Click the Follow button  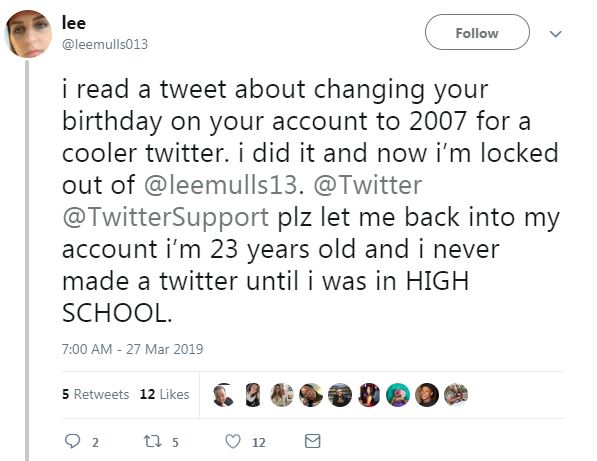click(477, 32)
